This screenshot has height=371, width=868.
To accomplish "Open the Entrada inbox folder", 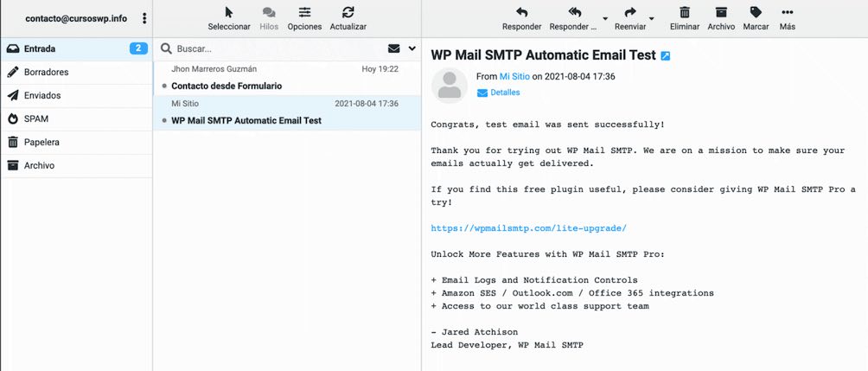I will point(76,48).
